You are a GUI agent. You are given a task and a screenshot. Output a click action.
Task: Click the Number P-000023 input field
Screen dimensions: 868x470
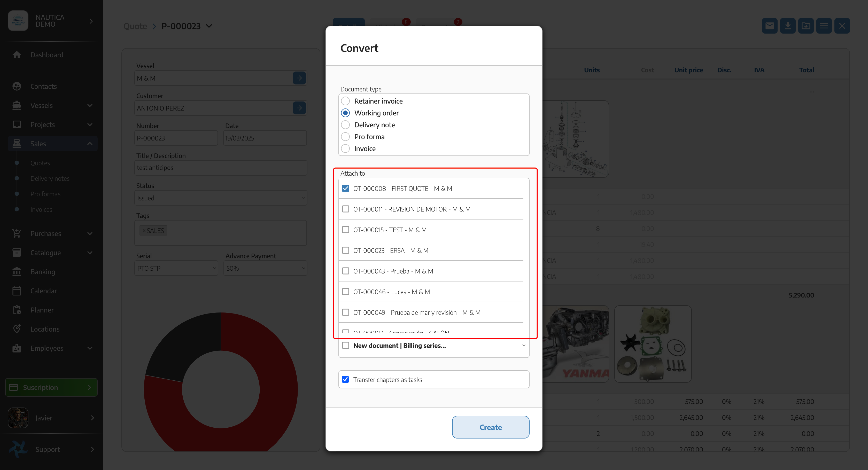[x=176, y=138]
